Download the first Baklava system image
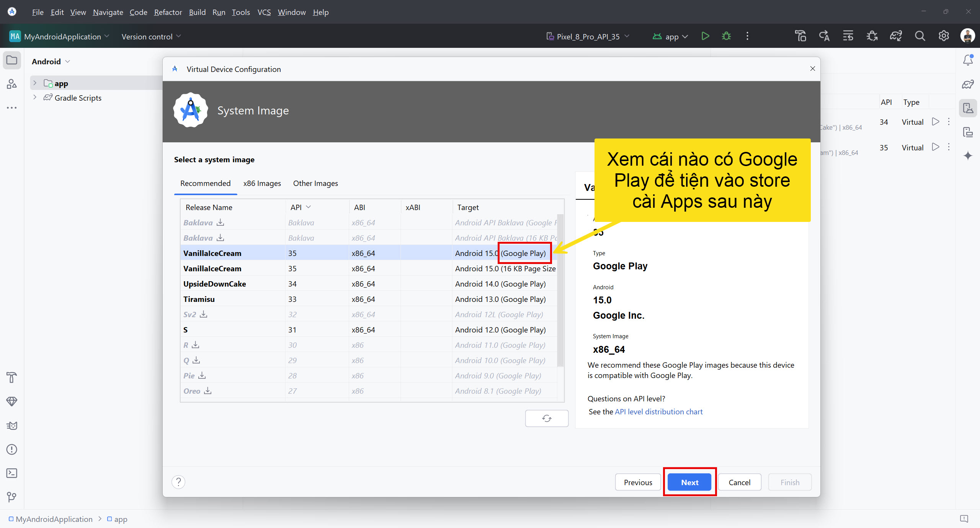 220,222
